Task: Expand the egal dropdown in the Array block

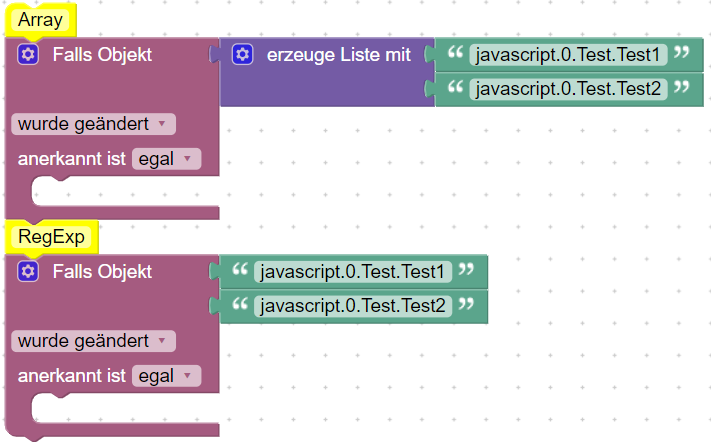Action: click(166, 158)
